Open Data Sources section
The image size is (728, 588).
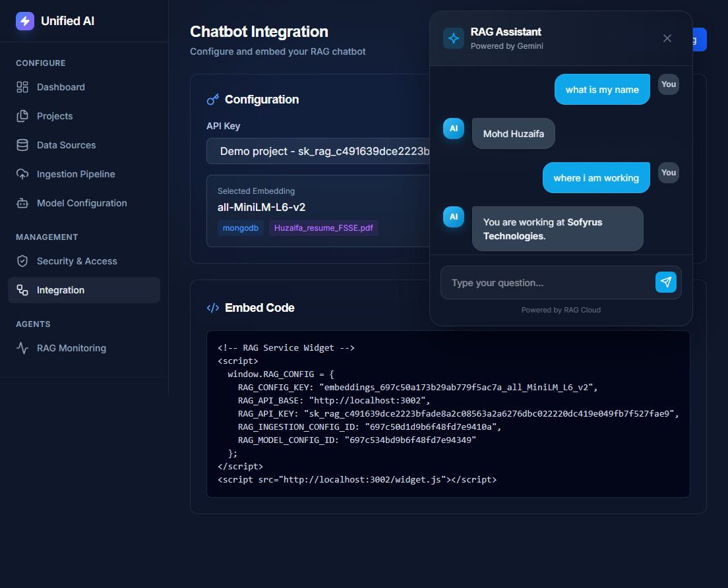84,145
